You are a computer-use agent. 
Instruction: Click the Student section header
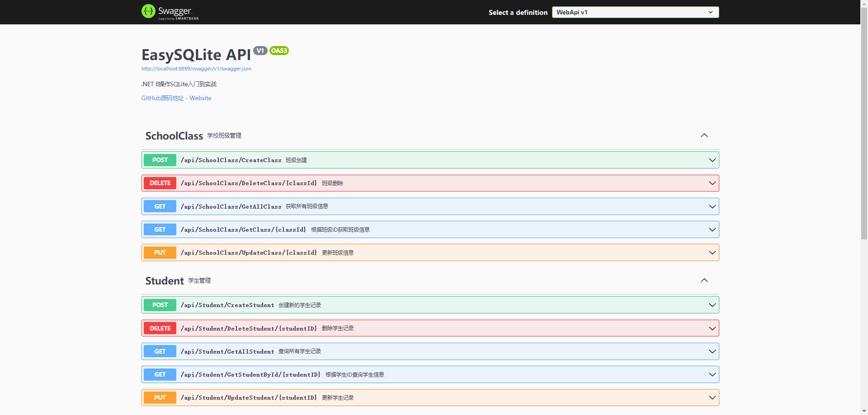point(164,280)
